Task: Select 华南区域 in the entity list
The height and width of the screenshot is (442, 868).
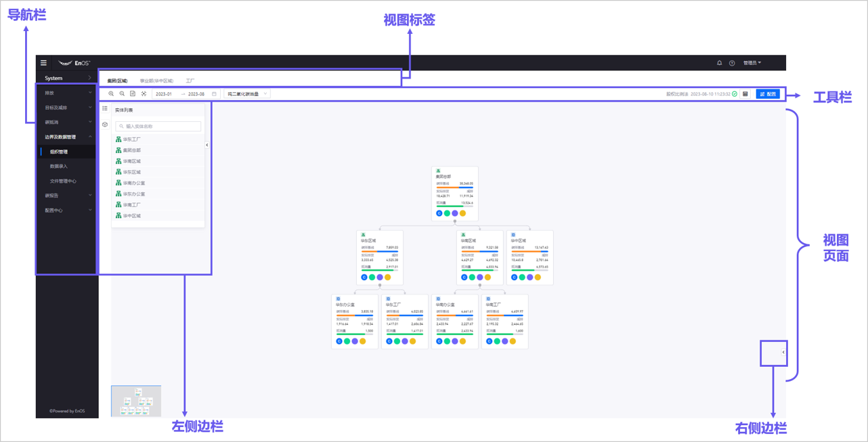Action: pos(158,161)
